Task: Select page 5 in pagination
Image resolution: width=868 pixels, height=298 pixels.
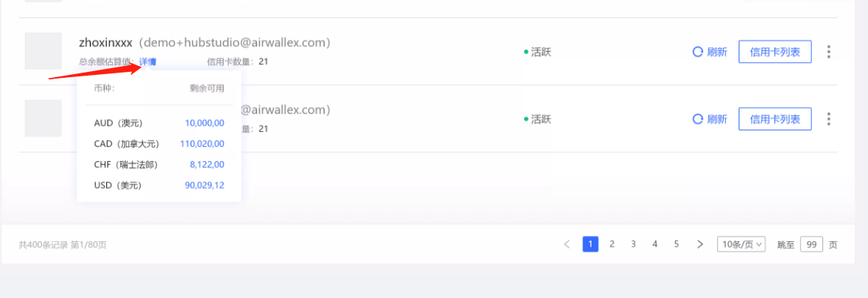Action: coord(677,244)
